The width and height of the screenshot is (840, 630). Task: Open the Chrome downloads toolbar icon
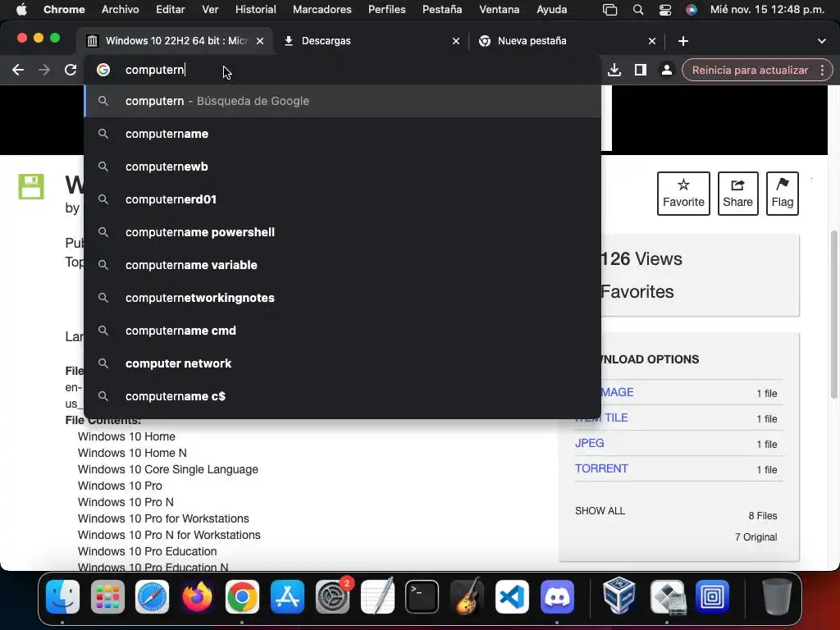pyautogui.click(x=614, y=70)
